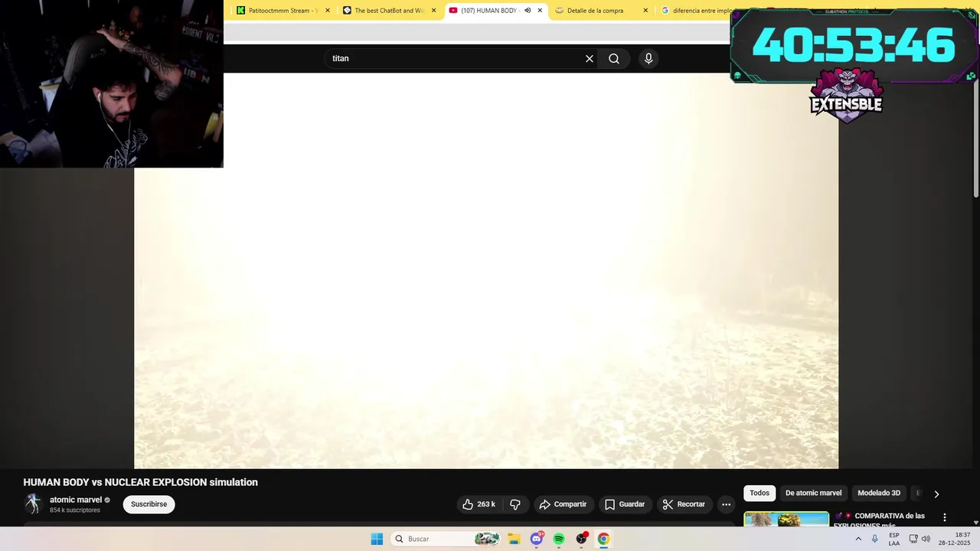Open Chrome from taskbar

603,539
